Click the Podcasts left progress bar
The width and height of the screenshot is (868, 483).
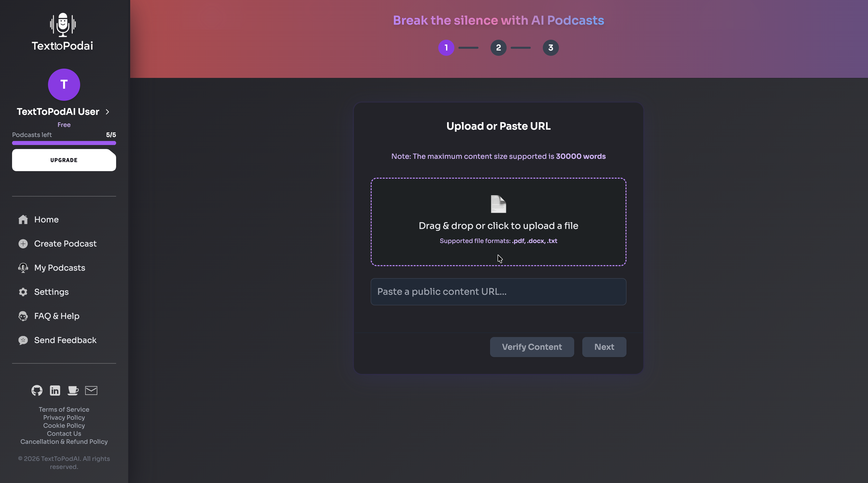click(x=64, y=143)
